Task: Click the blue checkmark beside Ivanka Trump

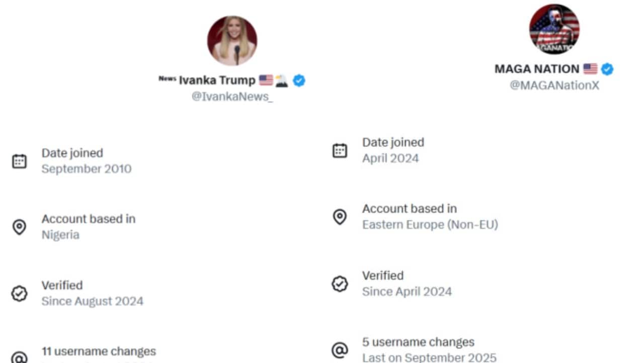Action: coord(299,80)
